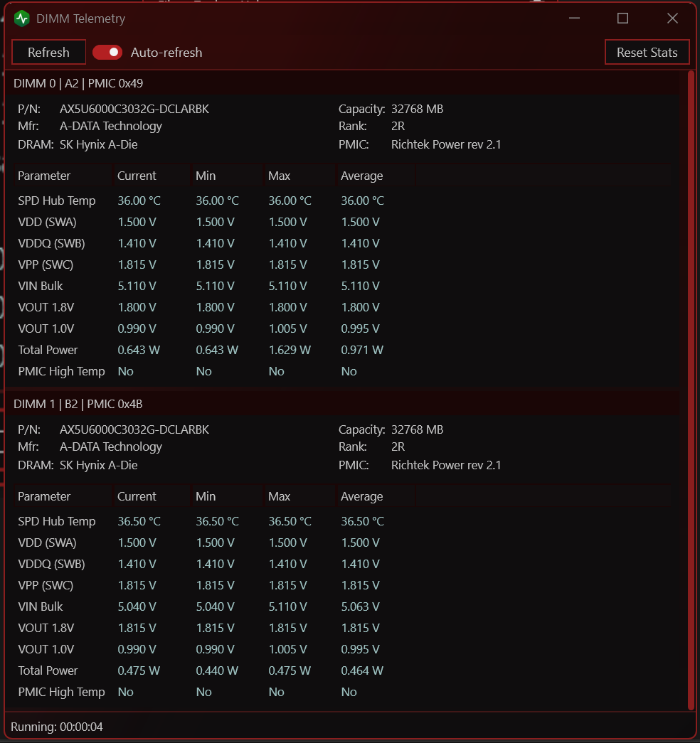This screenshot has height=743, width=700.
Task: Click the Max column header in DIMM 0 table
Action: point(299,176)
